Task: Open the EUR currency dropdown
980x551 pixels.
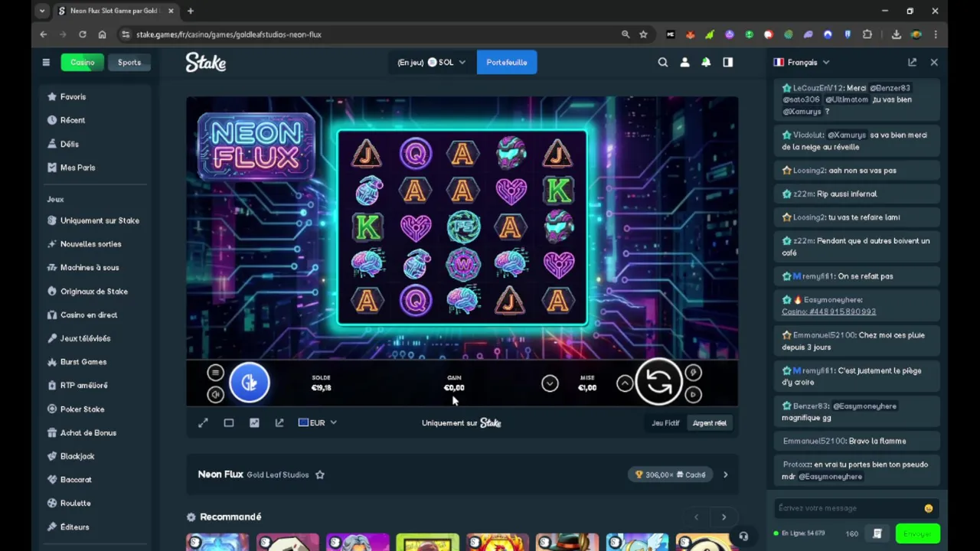Action: (x=317, y=422)
